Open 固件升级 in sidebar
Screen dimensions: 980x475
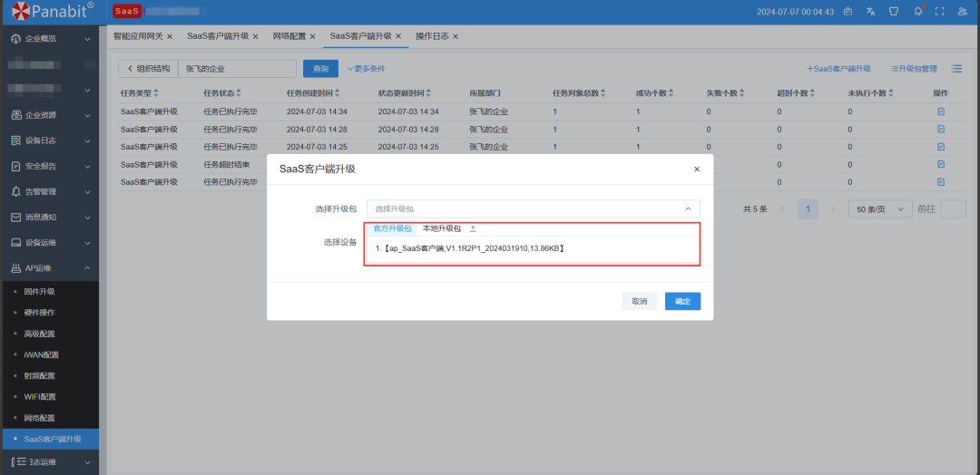click(39, 292)
